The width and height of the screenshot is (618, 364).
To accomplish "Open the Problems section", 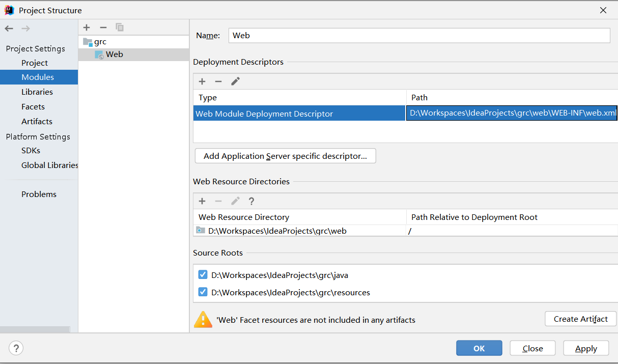I will 39,194.
